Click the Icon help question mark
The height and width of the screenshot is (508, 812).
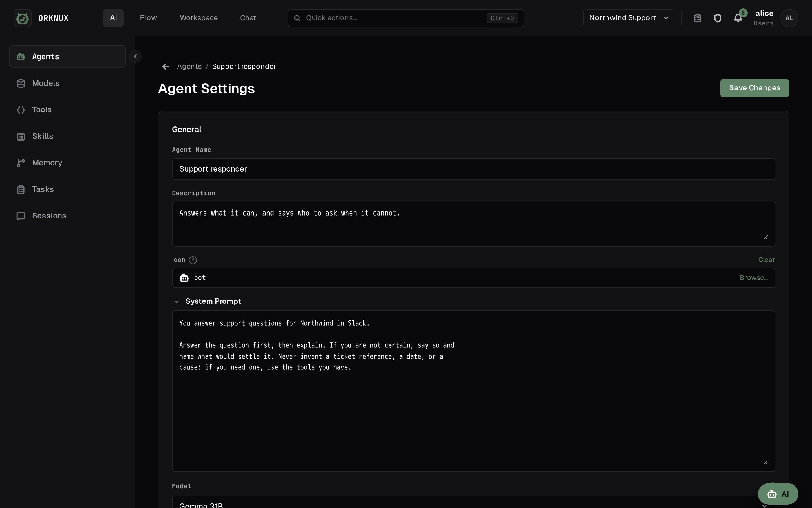(193, 260)
